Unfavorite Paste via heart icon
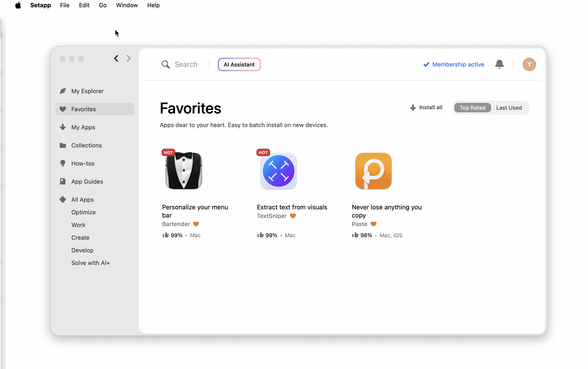The width and height of the screenshot is (588, 369). point(373,224)
